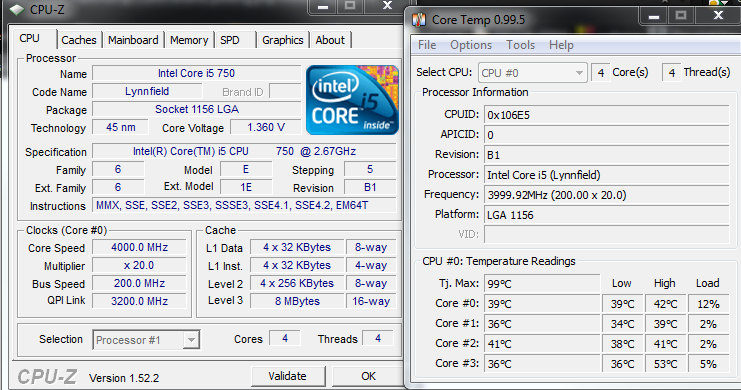Open the Options menu in Core Temp
Viewport: 741px width, 390px height.
pos(471,45)
